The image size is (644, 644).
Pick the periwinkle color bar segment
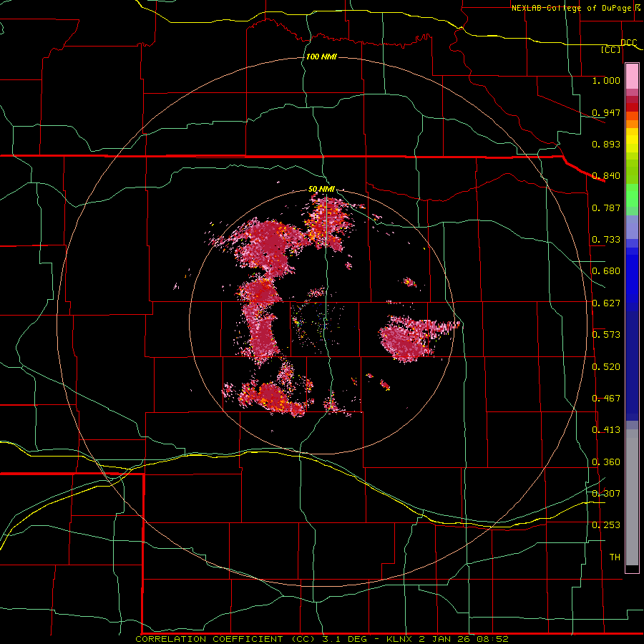(x=632, y=227)
